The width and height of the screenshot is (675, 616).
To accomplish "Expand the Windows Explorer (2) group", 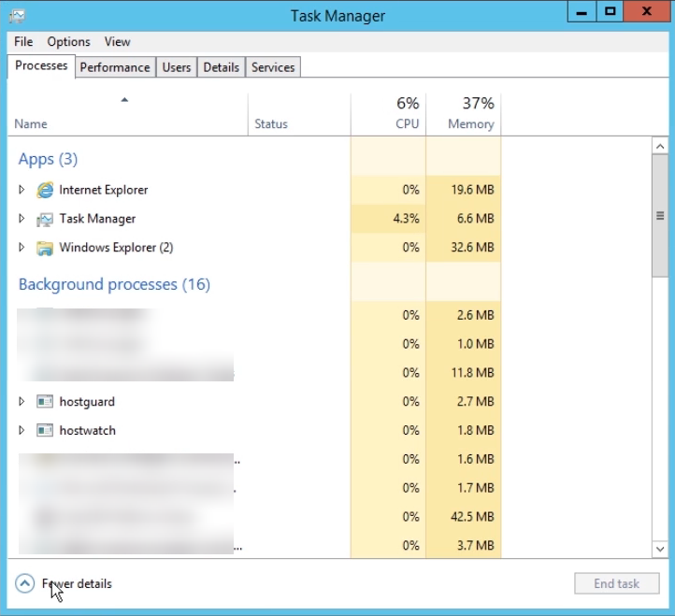I will [x=22, y=247].
